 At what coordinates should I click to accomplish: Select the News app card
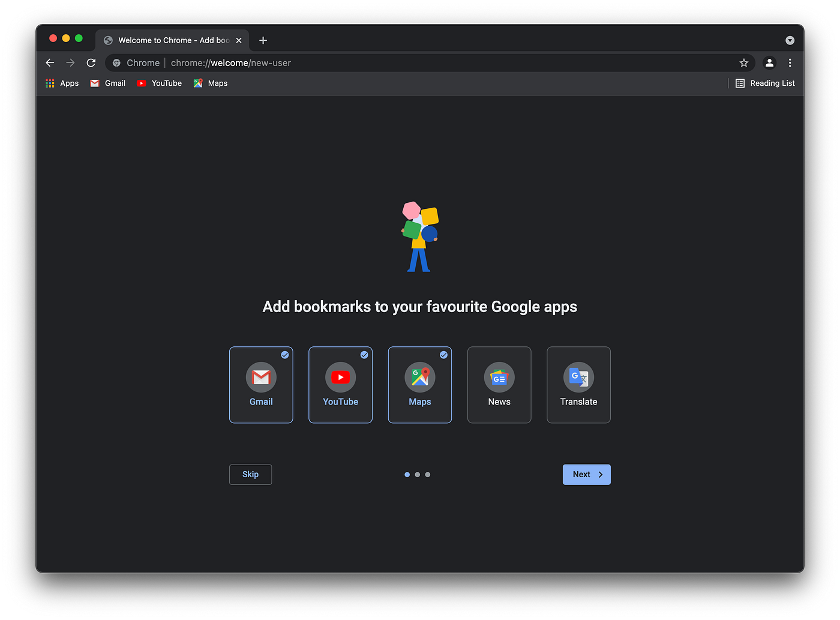(499, 385)
